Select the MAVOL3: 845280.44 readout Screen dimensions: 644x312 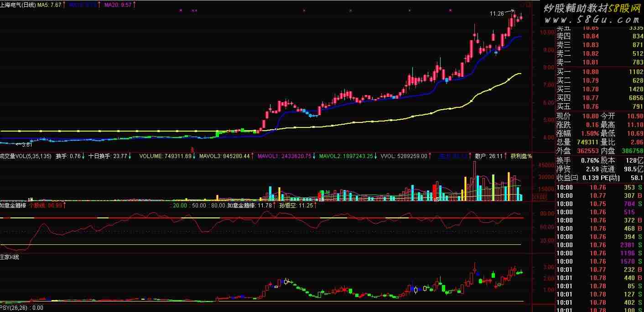(x=225, y=156)
